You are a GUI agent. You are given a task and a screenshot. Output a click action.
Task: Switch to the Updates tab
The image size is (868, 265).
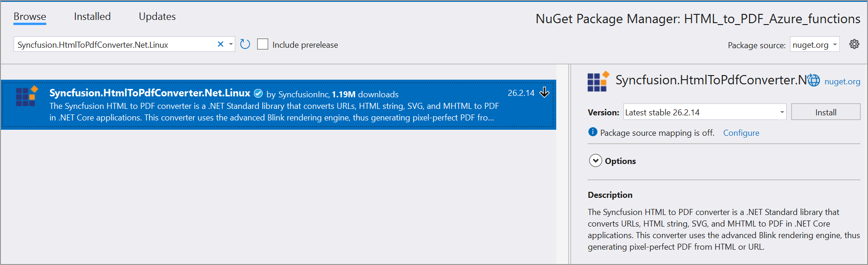pos(157,17)
